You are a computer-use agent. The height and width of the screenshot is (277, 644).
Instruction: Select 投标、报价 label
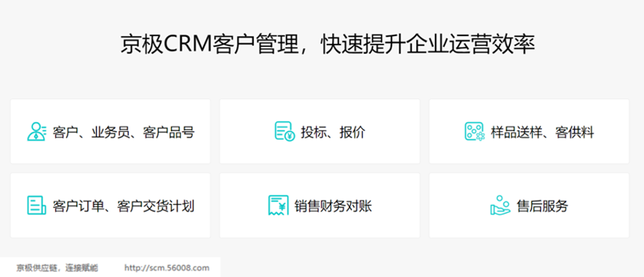pyautogui.click(x=333, y=132)
